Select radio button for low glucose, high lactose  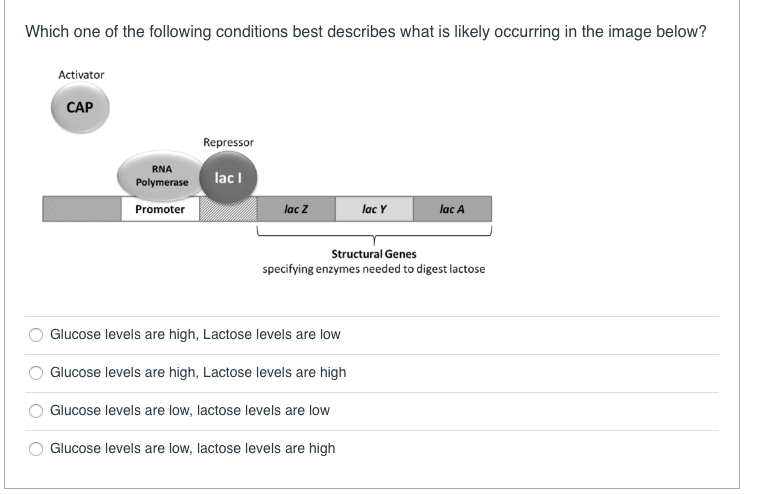[37, 449]
